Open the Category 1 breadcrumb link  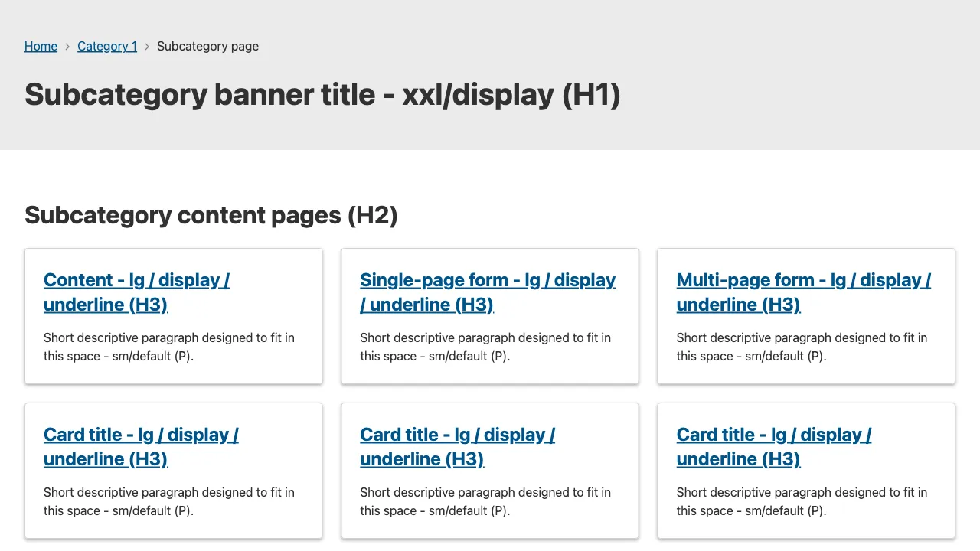click(107, 46)
